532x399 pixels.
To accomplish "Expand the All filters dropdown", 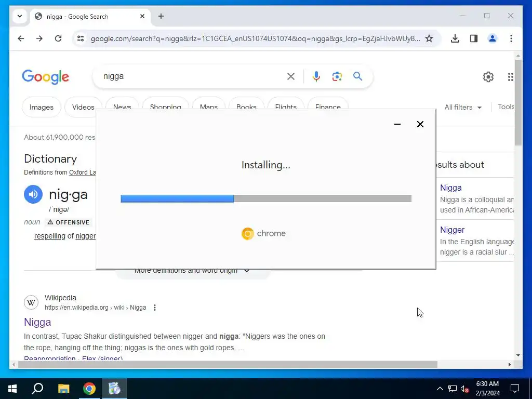I will [x=463, y=107].
